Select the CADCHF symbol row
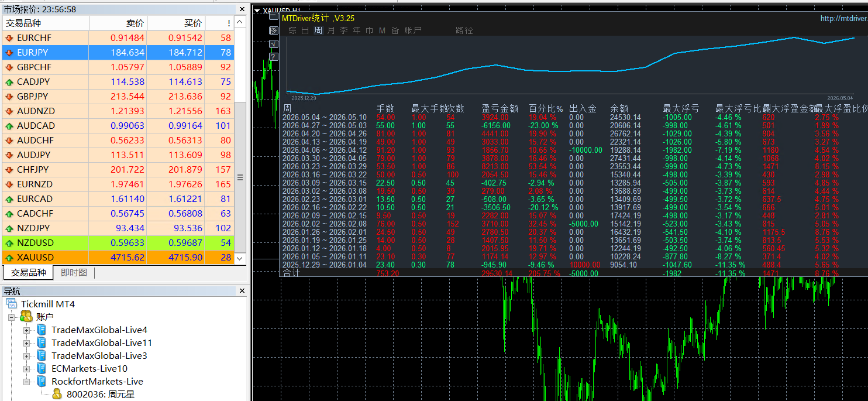 tap(118, 213)
